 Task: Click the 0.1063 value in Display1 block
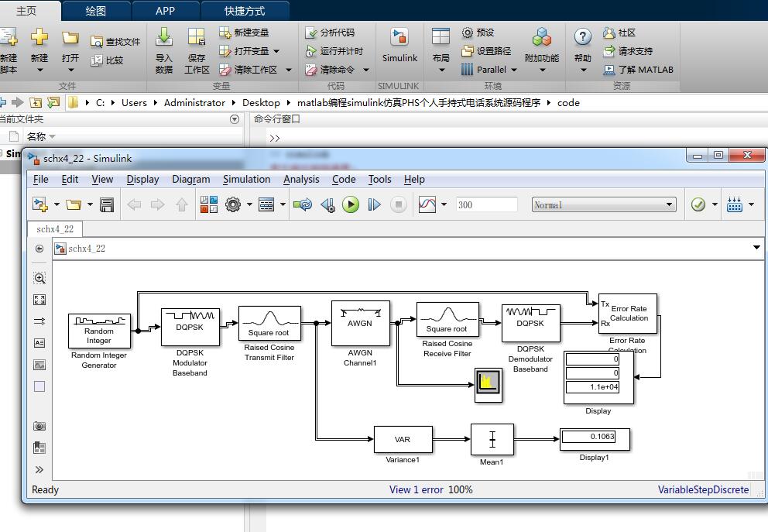(588, 437)
